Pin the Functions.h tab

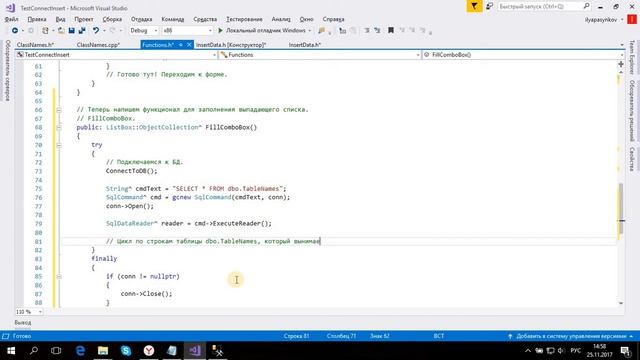tap(181, 45)
